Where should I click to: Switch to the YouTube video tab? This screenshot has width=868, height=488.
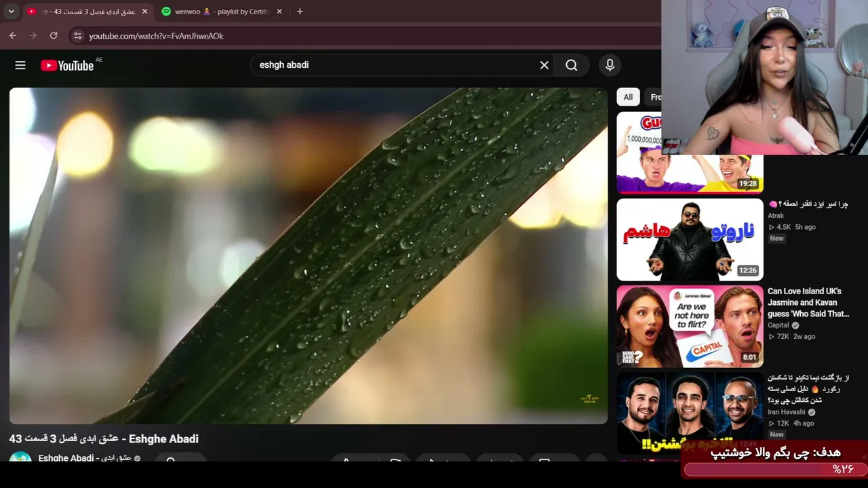(87, 12)
